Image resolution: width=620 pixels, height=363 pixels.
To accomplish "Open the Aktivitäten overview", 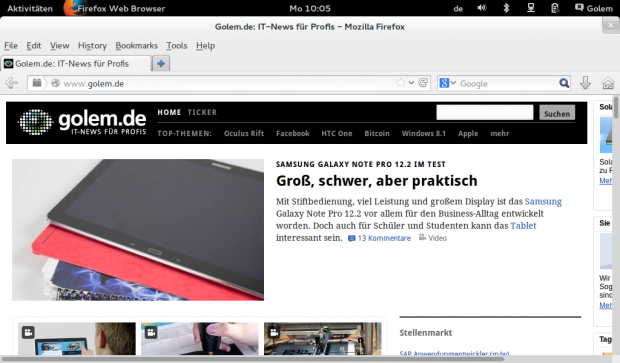I will click(30, 8).
